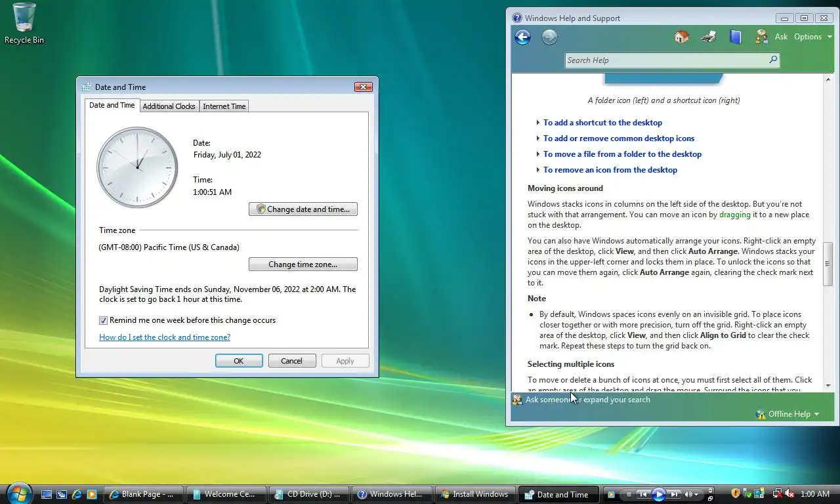Click the analog clock face
Viewport: 840px width, 504px height.
click(137, 167)
